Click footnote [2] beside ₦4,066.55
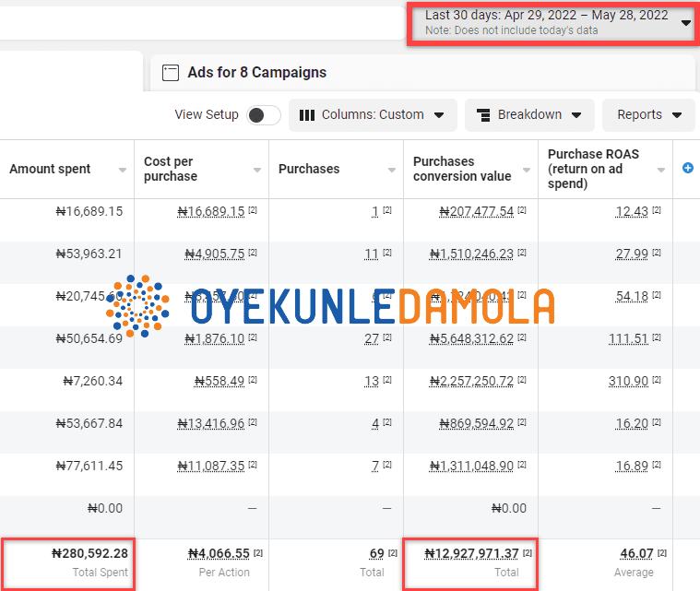 [258, 552]
